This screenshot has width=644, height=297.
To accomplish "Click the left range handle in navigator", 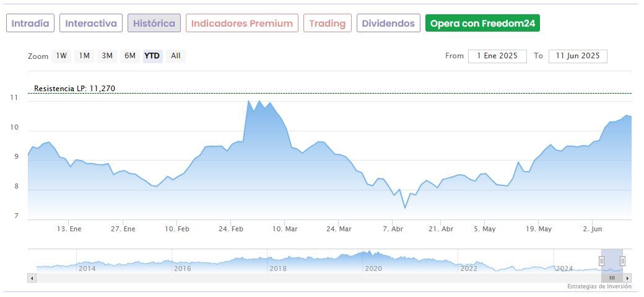I will click(601, 261).
